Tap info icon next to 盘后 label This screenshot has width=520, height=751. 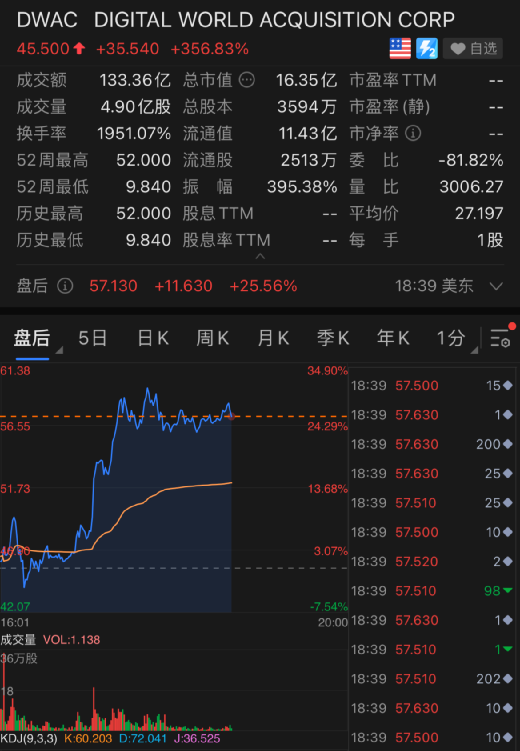[65, 286]
